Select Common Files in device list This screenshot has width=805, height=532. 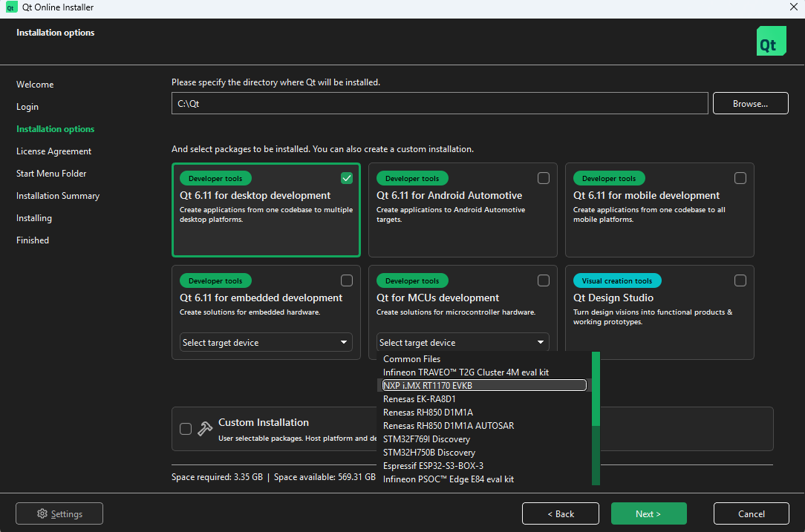[x=484, y=359]
